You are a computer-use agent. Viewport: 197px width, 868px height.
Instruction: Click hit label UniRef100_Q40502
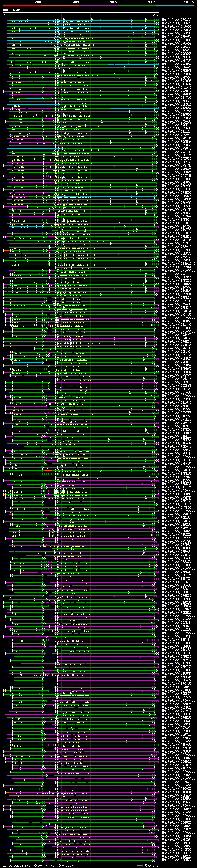[x=177, y=287]
